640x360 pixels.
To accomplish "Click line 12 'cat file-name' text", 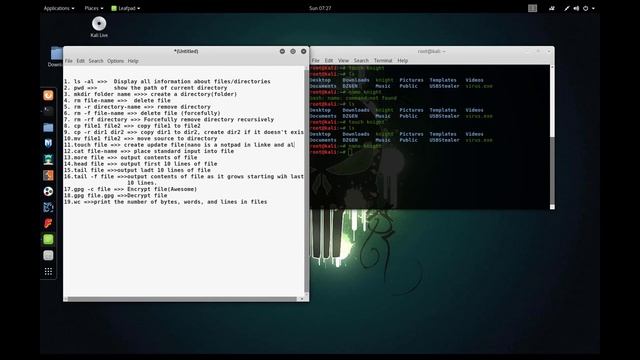I will [149, 151].
